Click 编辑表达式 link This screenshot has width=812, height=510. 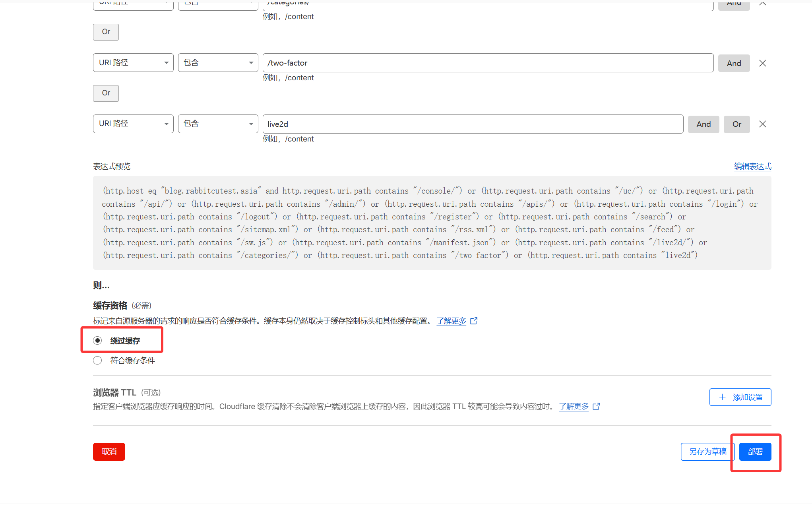pyautogui.click(x=752, y=166)
